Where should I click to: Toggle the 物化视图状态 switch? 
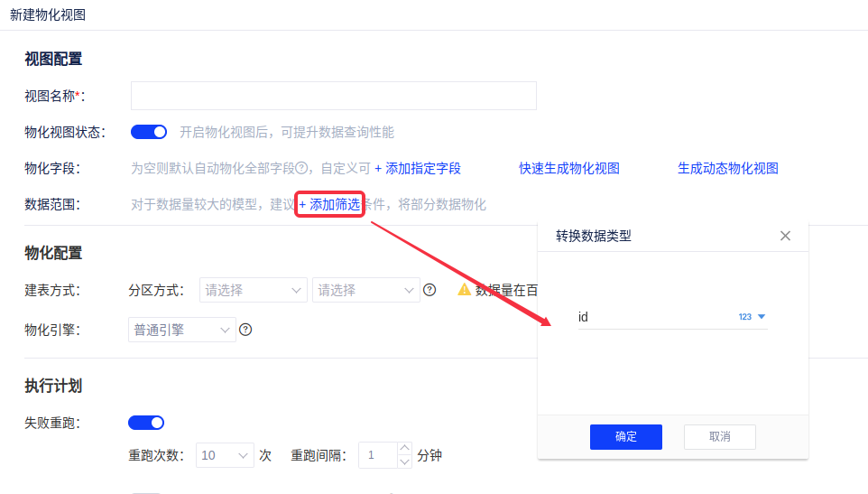point(149,132)
